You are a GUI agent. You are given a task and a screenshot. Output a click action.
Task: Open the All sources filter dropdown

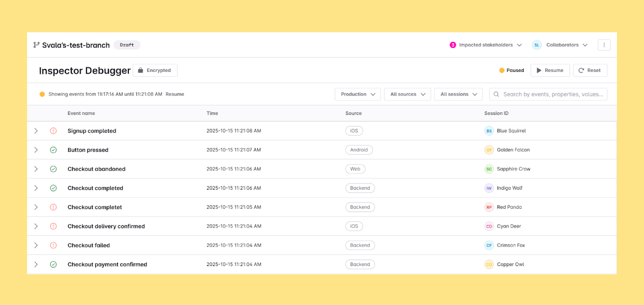point(407,94)
